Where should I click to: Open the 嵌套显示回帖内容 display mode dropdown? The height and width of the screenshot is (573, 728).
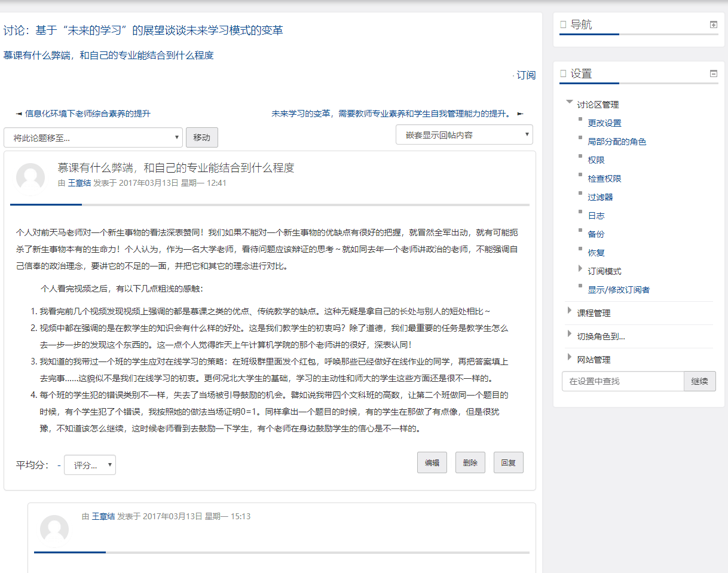tap(464, 134)
